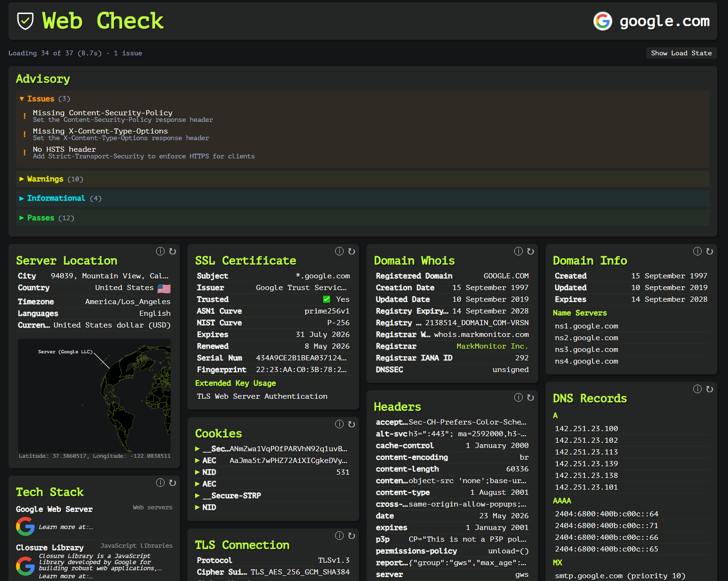The height and width of the screenshot is (581, 728).
Task: Click the smtp.google.com MX record
Action: pos(620,576)
